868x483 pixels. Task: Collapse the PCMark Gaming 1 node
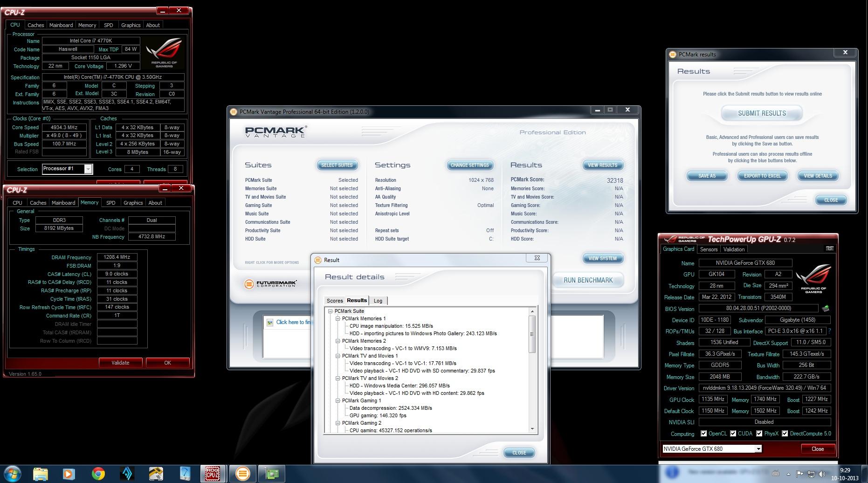coord(338,400)
